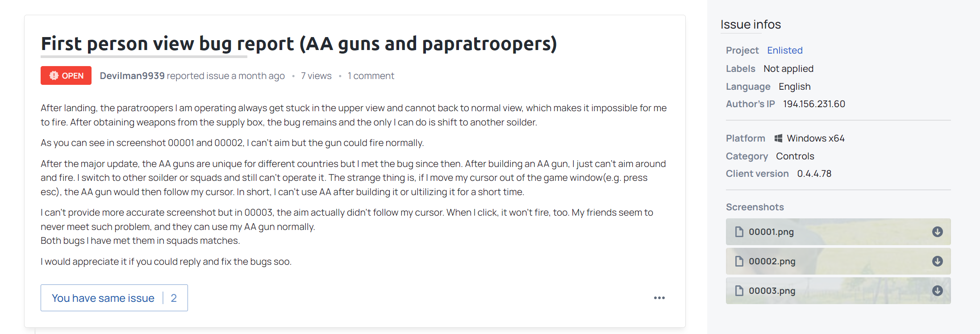Open the Enlisted project link

pyautogui.click(x=784, y=50)
